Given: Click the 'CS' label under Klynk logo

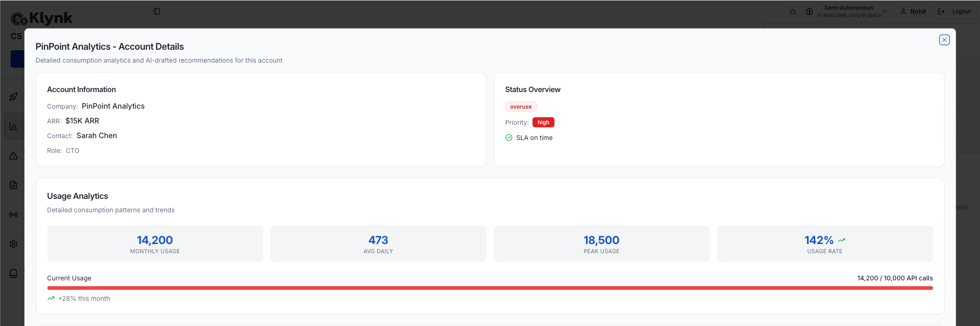Looking at the screenshot, I should pyautogui.click(x=16, y=36).
